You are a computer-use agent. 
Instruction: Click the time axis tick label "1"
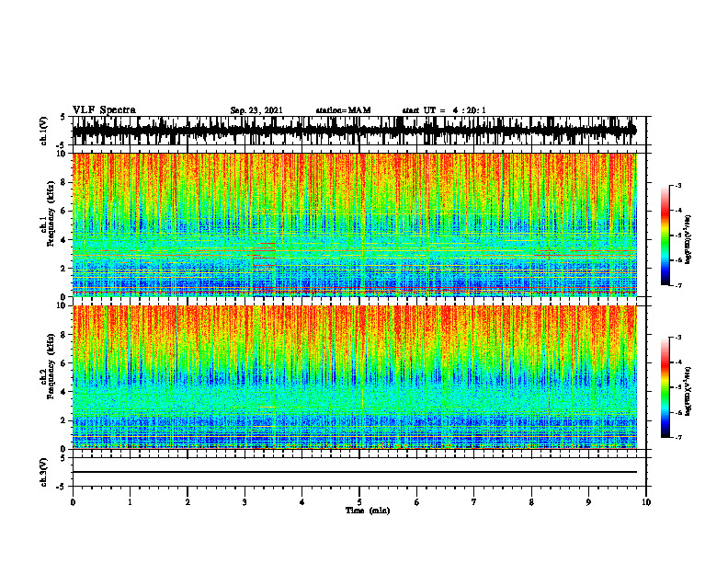[130, 502]
